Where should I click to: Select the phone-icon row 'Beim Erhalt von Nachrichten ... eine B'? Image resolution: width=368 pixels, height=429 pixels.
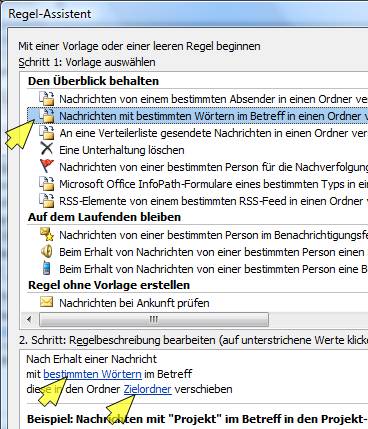[214, 269]
